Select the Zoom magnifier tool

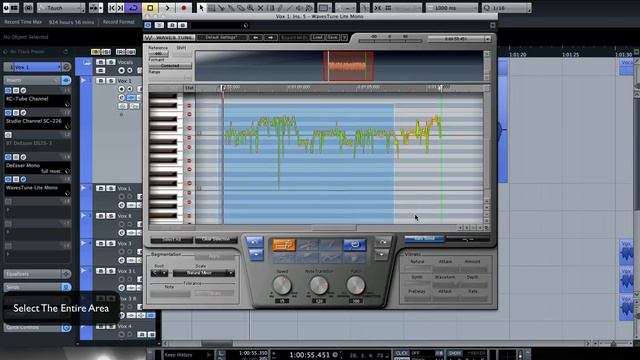[x=251, y=8]
